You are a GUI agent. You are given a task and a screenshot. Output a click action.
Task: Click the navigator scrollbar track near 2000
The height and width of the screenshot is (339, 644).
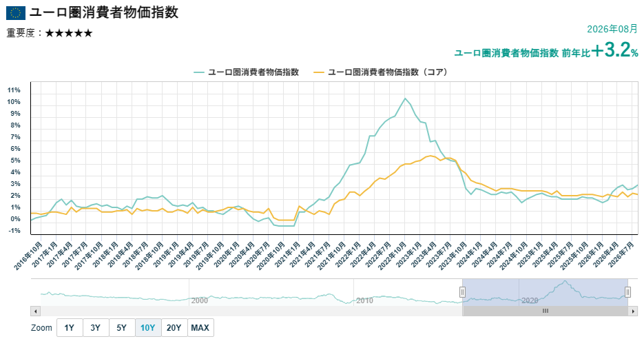coord(199,311)
